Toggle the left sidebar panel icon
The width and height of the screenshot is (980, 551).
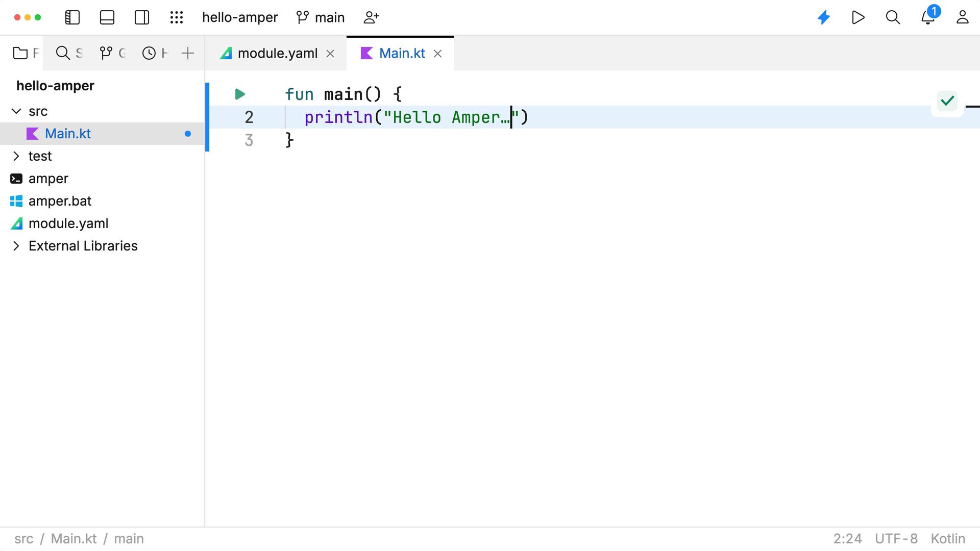(x=72, y=17)
